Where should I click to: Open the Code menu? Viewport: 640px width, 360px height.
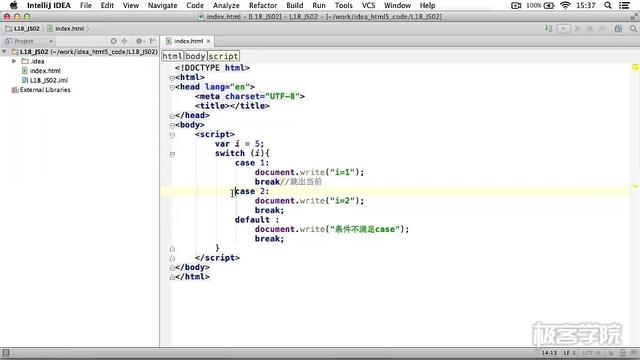coord(195,5)
